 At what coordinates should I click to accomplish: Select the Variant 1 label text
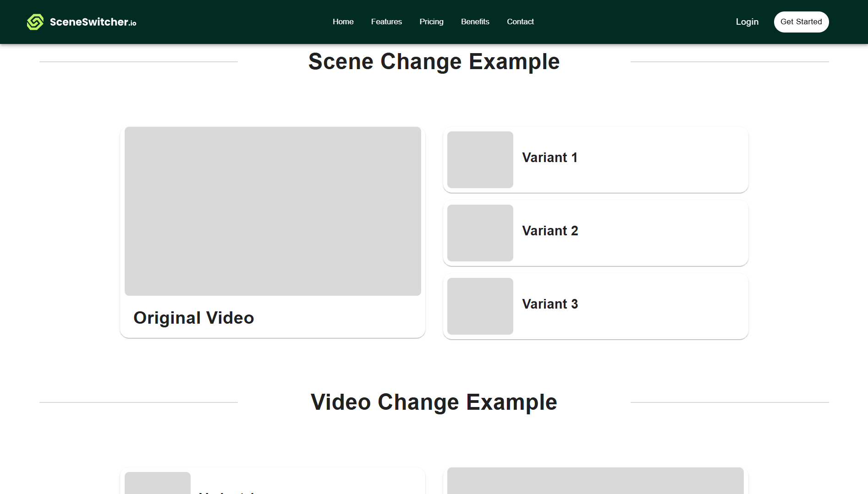pos(549,157)
